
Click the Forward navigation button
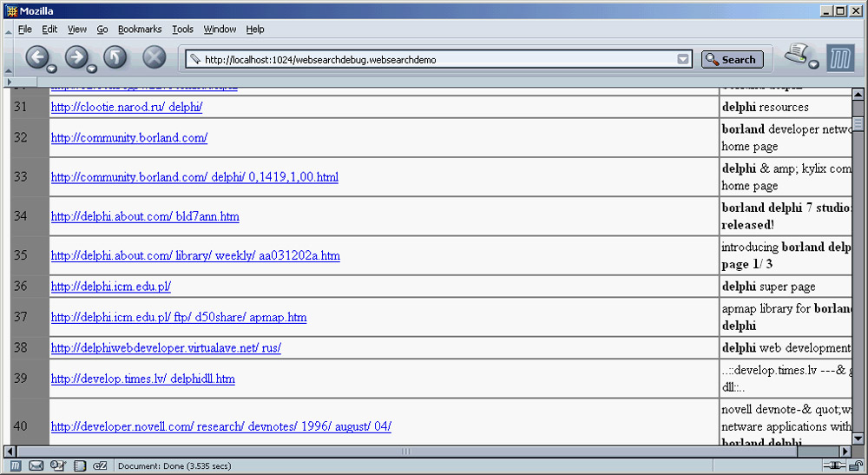pyautogui.click(x=76, y=57)
